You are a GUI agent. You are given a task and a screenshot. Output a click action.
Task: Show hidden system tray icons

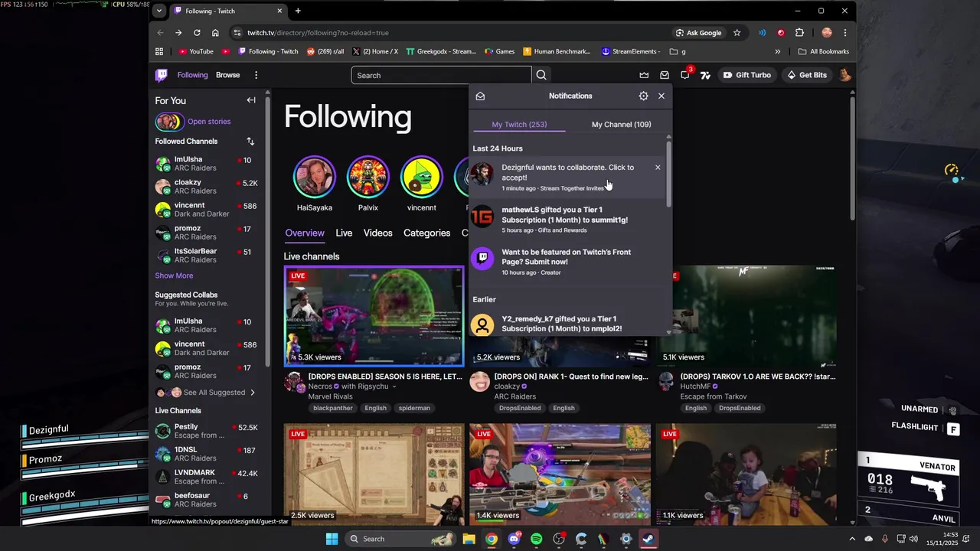click(852, 539)
